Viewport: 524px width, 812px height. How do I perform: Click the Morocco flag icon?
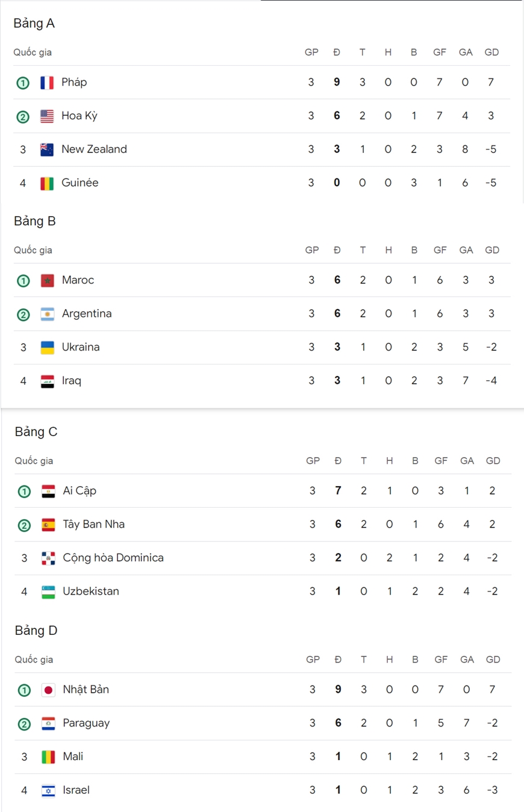coord(48,280)
